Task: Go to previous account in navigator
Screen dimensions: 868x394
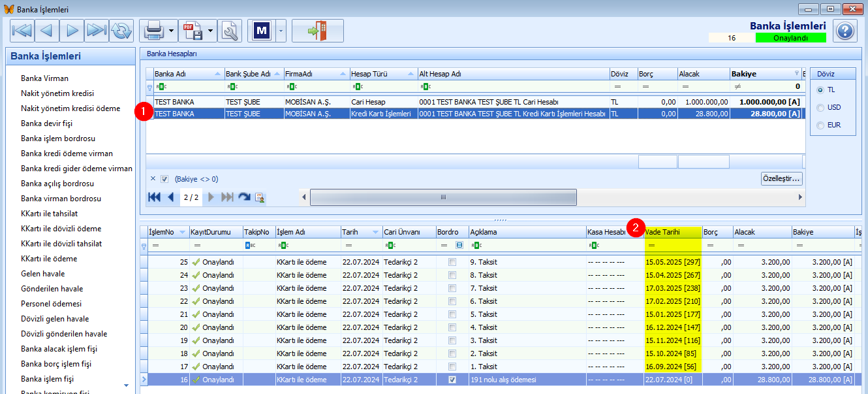Action: tap(171, 197)
